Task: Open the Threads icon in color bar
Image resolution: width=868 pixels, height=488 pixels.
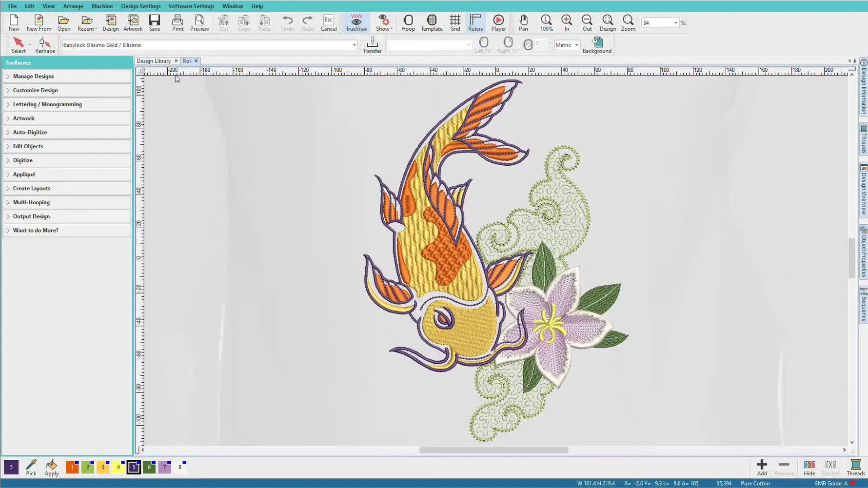Action: coord(855,467)
